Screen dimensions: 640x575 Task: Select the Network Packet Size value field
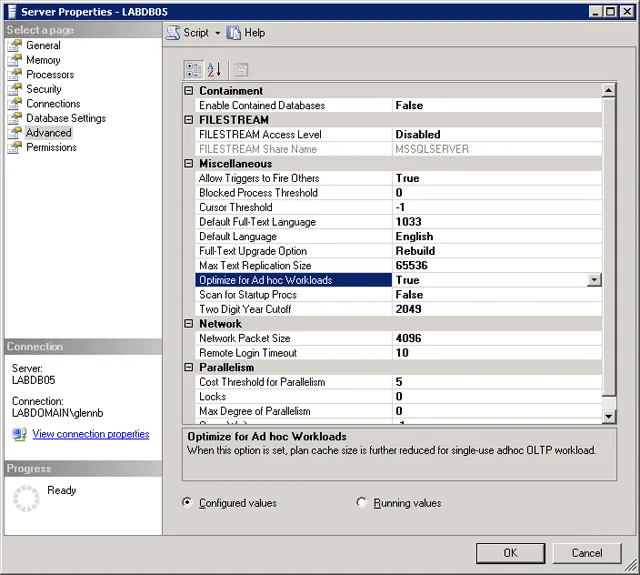(495, 339)
